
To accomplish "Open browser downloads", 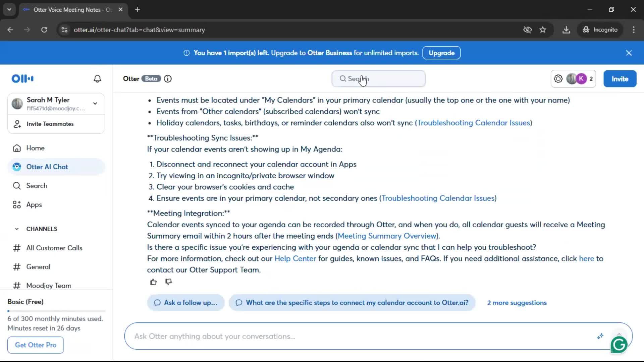I will (x=566, y=30).
